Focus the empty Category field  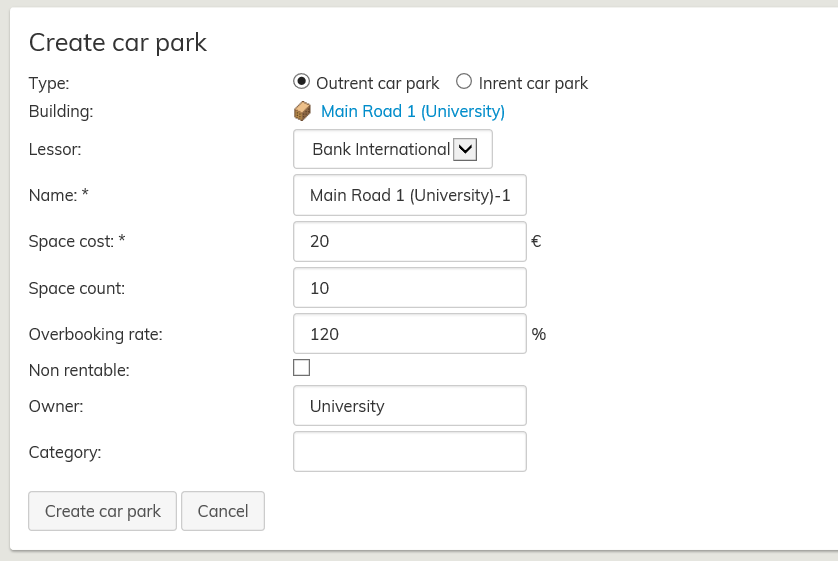[x=410, y=452]
